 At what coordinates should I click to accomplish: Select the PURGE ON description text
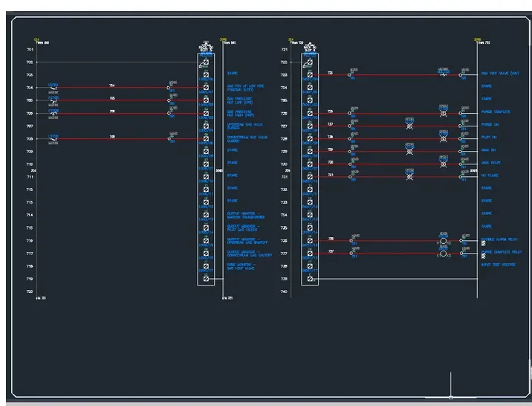coord(490,125)
